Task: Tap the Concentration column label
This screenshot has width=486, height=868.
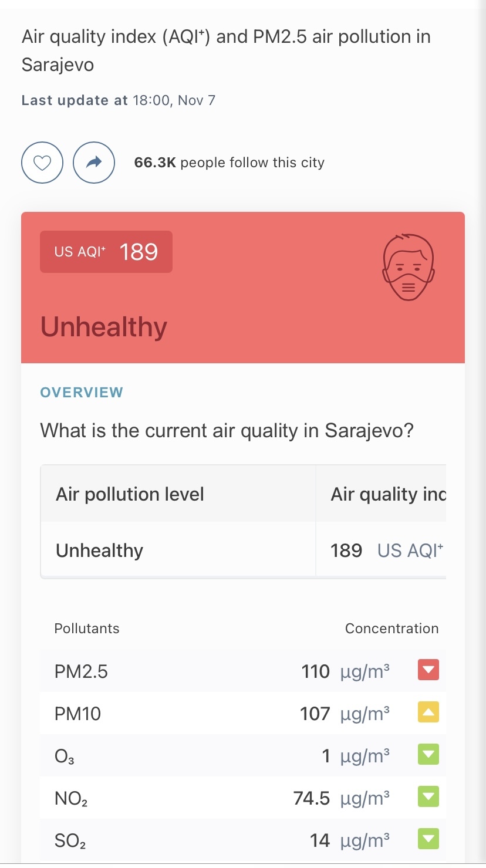Action: coord(392,629)
